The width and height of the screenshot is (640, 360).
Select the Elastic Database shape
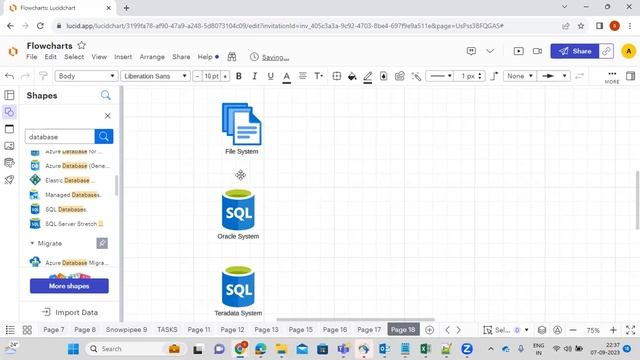[x=62, y=180]
